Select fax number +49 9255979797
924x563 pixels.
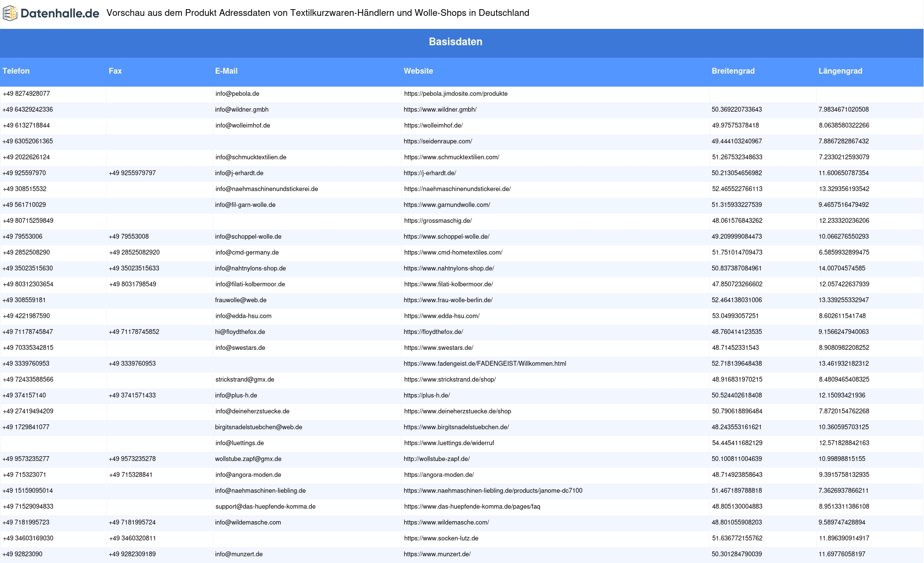pyautogui.click(x=132, y=173)
